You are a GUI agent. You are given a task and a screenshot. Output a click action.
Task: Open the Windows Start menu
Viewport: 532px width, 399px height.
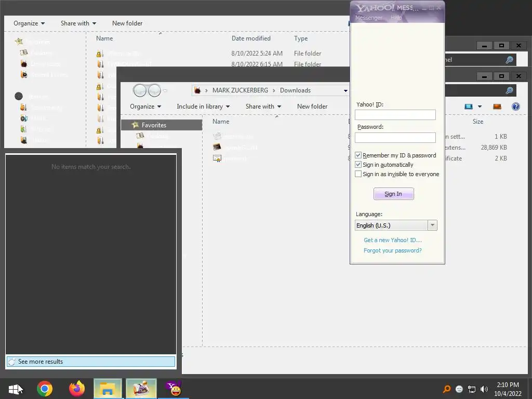click(x=16, y=389)
